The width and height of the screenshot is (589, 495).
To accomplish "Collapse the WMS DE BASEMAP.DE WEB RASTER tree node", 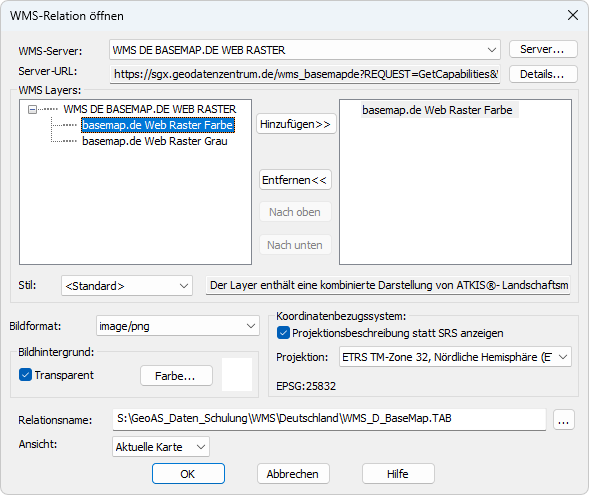I will click(32, 109).
